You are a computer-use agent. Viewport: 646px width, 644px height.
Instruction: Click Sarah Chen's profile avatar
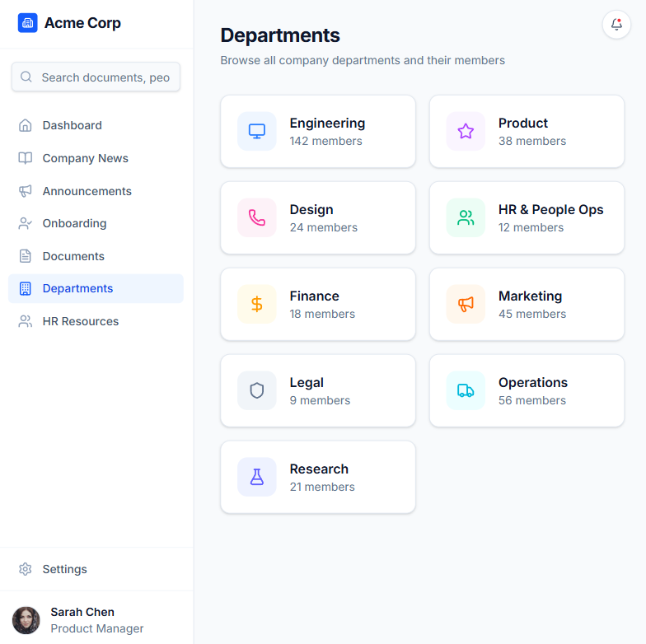point(26,620)
